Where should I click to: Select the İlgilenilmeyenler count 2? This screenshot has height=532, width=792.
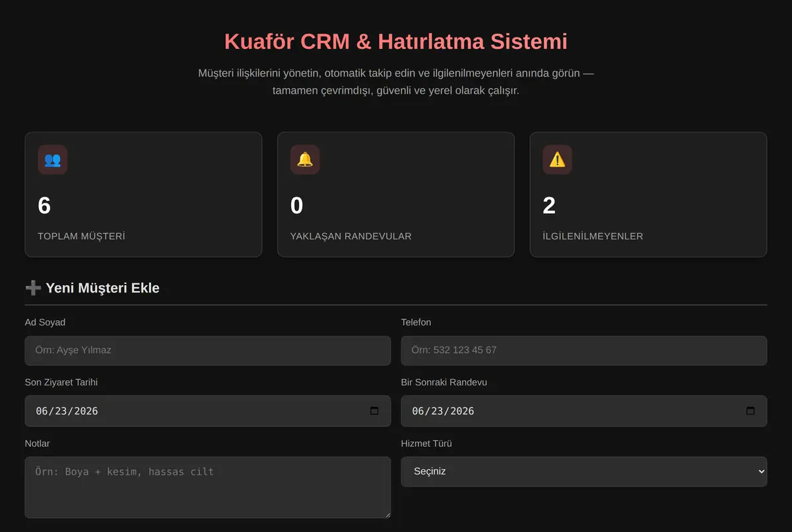pyautogui.click(x=549, y=205)
